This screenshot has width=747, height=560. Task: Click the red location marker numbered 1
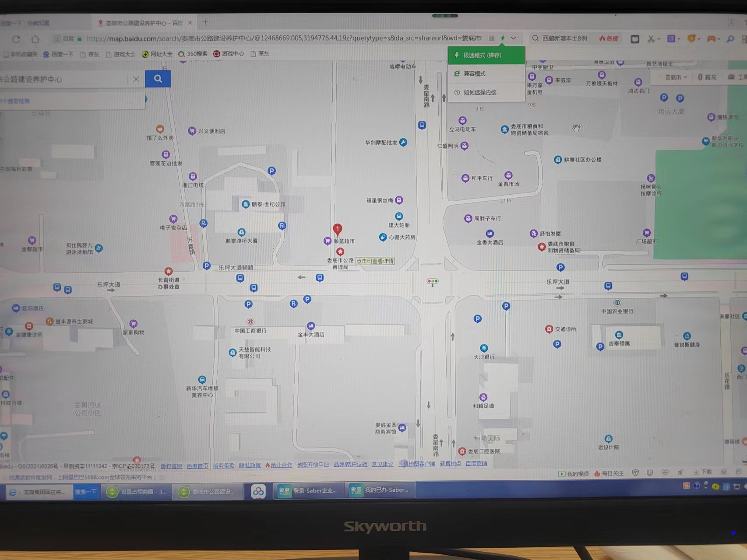pyautogui.click(x=337, y=229)
